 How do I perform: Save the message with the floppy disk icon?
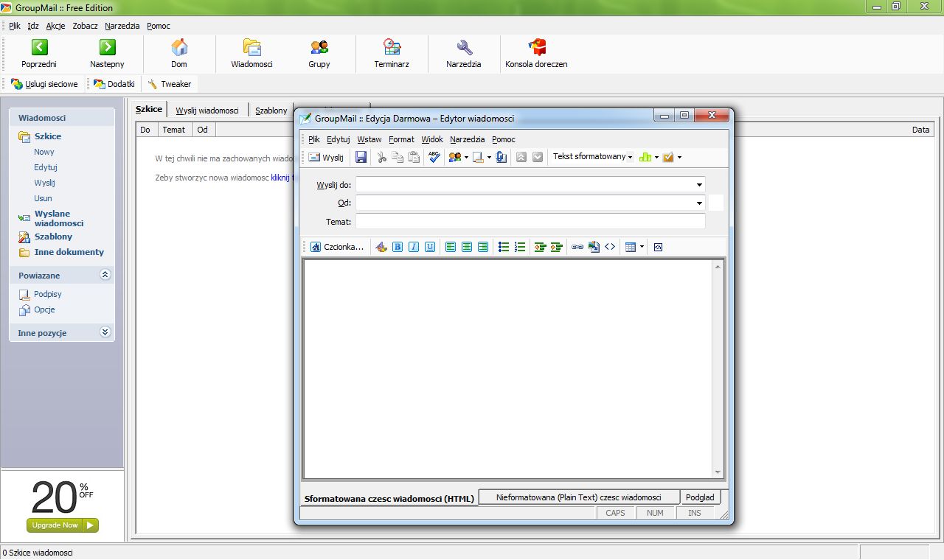click(361, 157)
